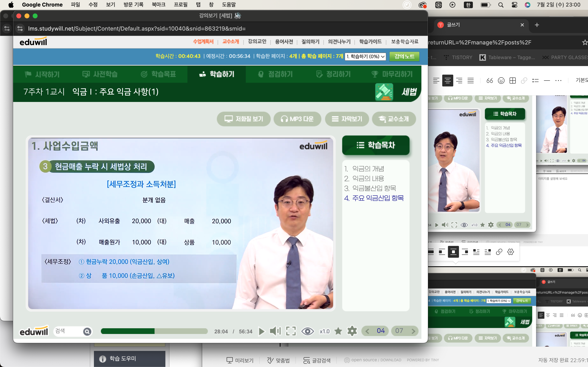Toggle the eye view icon in player
The image size is (588, 367).
tap(307, 331)
